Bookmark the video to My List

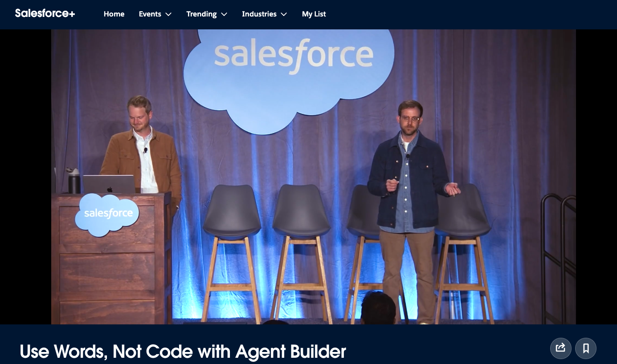click(586, 348)
